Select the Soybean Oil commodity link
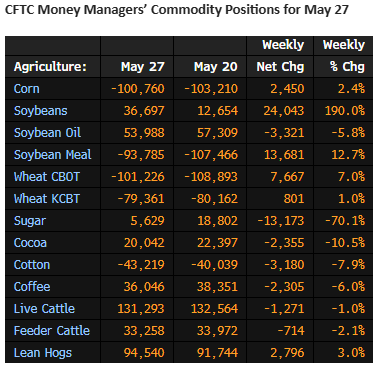The image size is (376, 367). (x=47, y=133)
